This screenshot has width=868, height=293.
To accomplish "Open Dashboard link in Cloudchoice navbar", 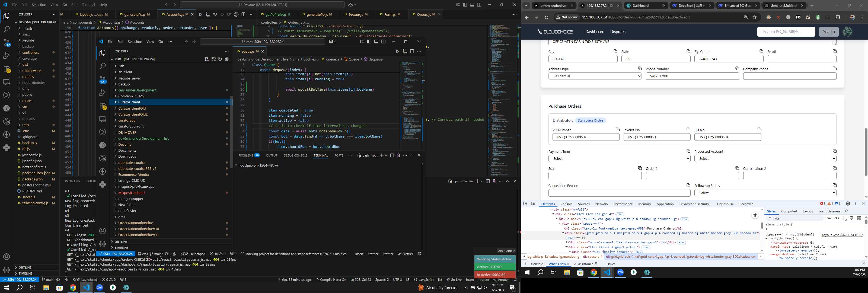I will pyautogui.click(x=595, y=32).
